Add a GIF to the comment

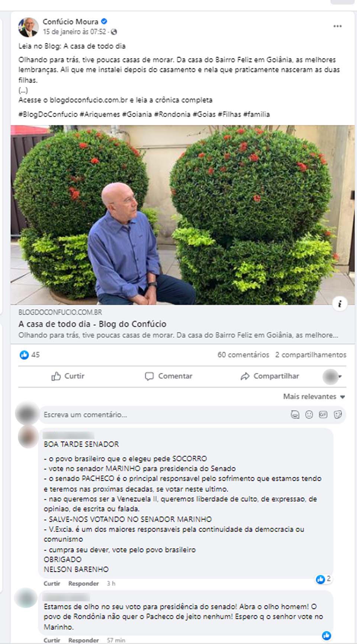pyautogui.click(x=323, y=414)
